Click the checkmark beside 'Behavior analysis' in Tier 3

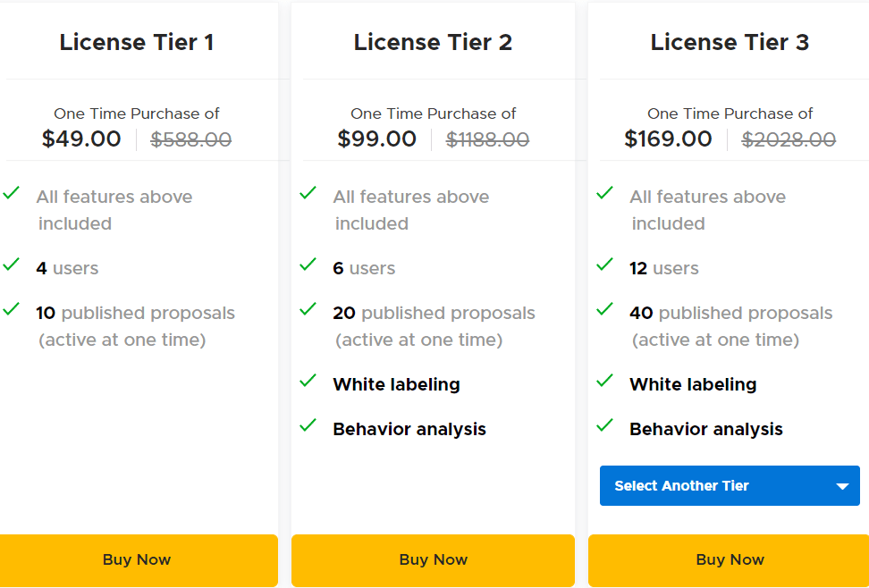click(605, 425)
